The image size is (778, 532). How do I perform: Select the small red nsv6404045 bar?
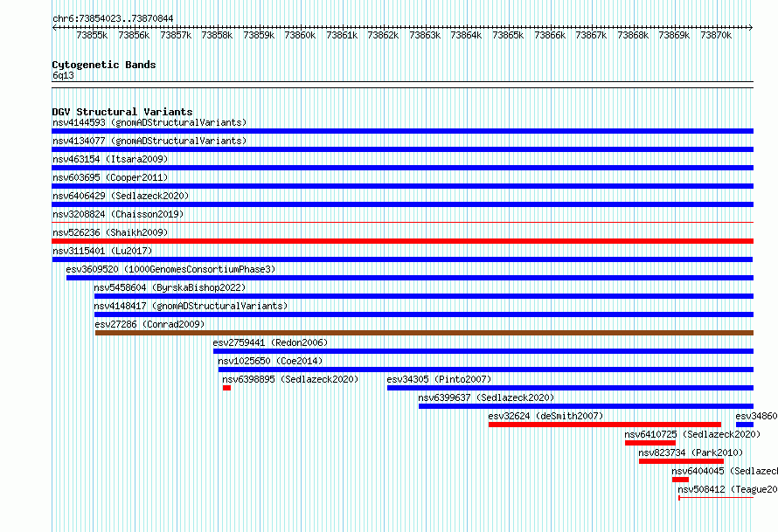(680, 480)
